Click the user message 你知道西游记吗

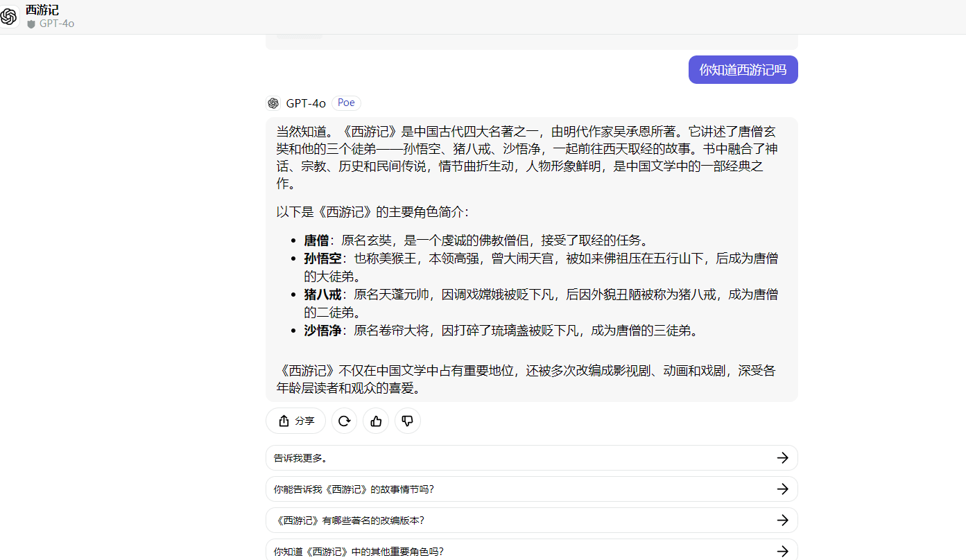[743, 69]
